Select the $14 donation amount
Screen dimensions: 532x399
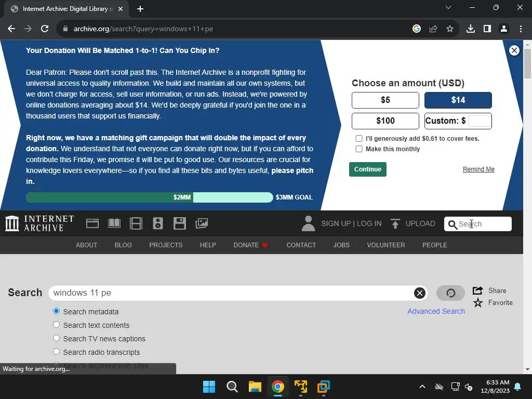(458, 100)
